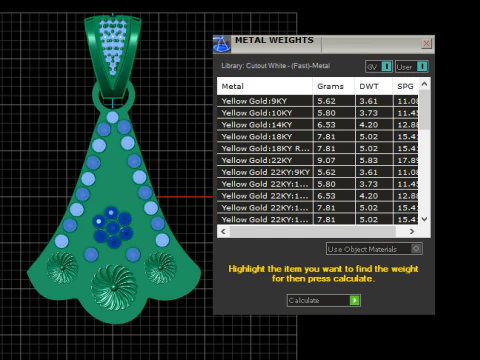
Task: Toggle the GV library switch
Action: (379, 67)
